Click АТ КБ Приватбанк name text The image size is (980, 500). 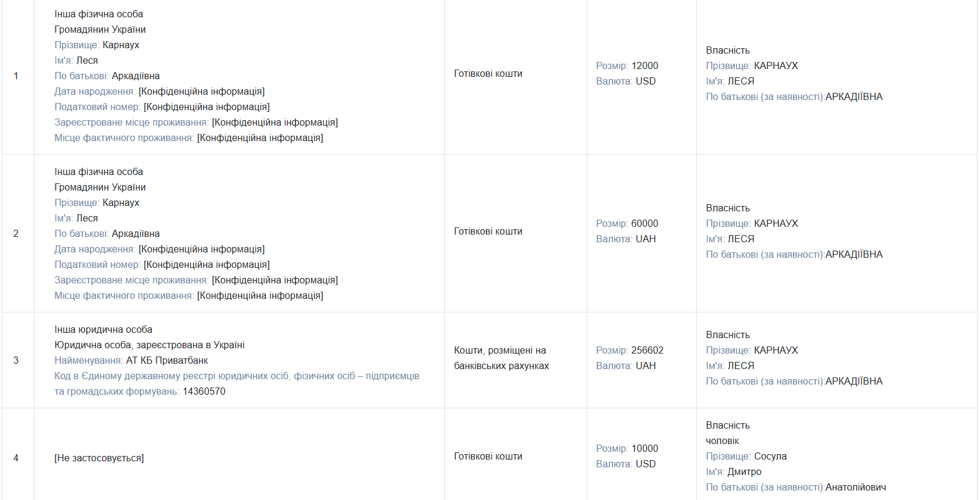coord(167,360)
